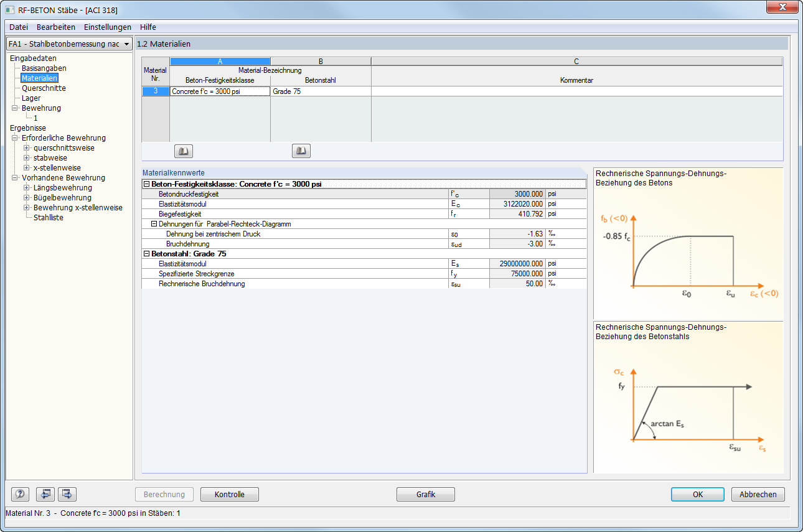
Task: Select Stahlliste in the tree
Action: point(49,218)
